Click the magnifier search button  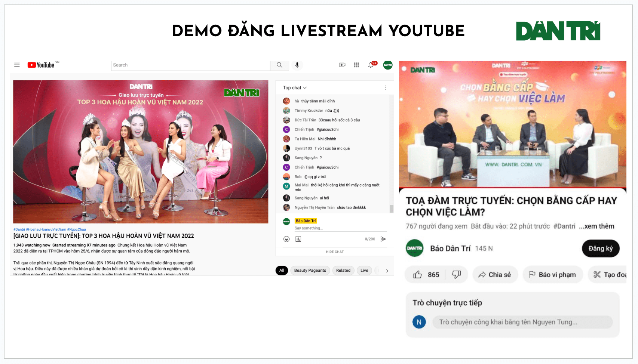coord(279,65)
